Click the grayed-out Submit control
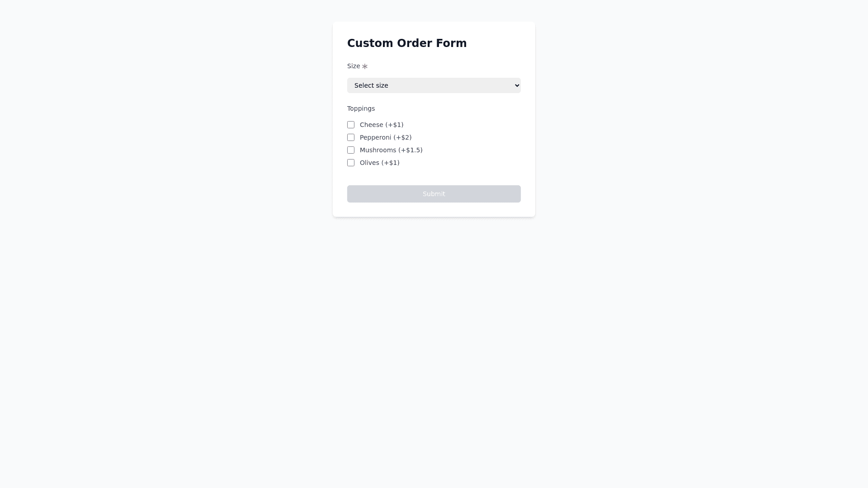Viewport: 868px width, 488px height. click(x=434, y=193)
